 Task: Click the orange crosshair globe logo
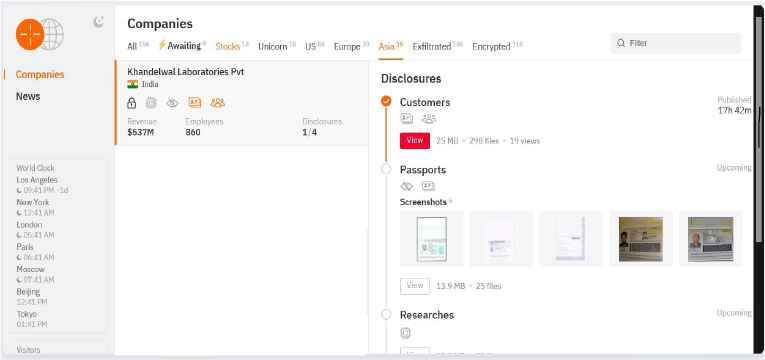pos(40,34)
